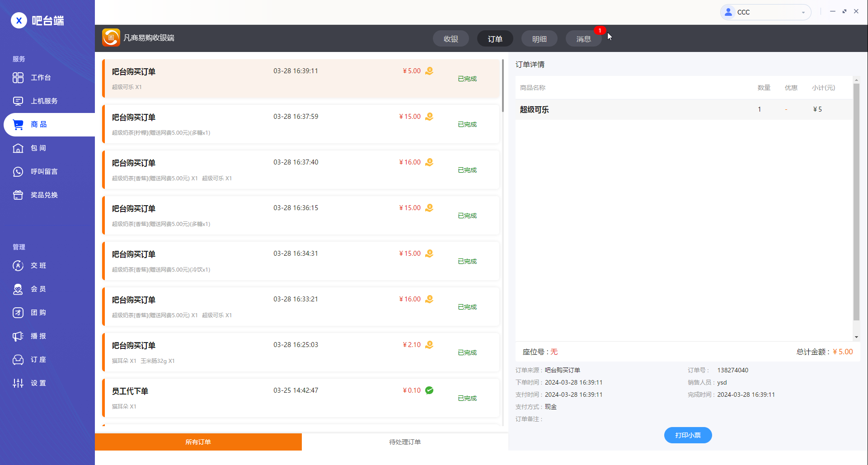Open 设置 sliders icon in sidebar

click(x=18, y=383)
